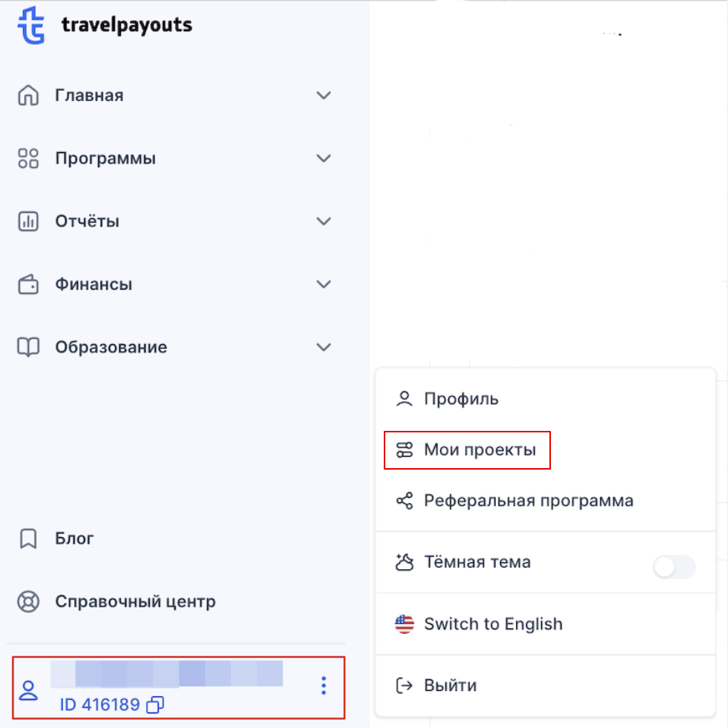Expand the Главная section chevron
The image size is (728, 728).
click(324, 95)
